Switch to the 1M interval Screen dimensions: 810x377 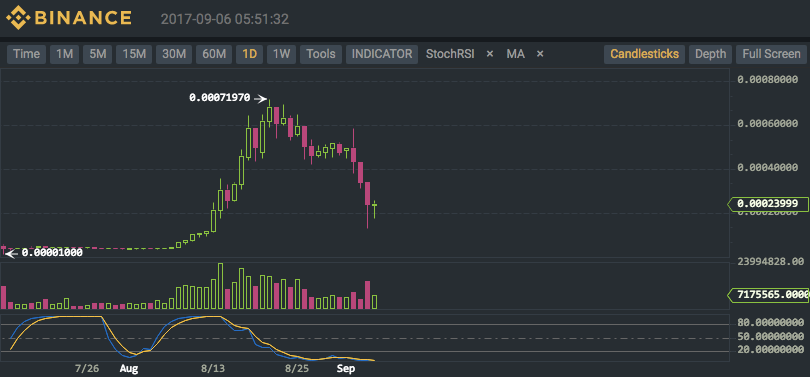[x=65, y=54]
